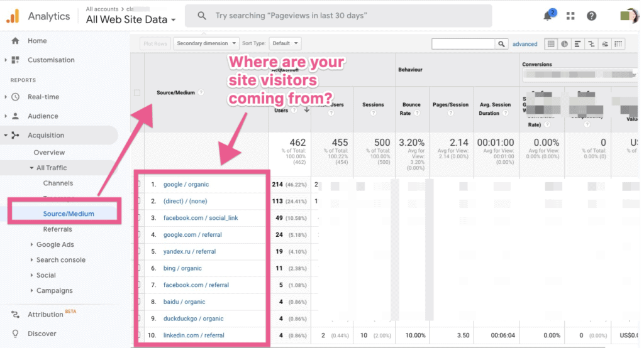Open the Channels report
This screenshot has width=644, height=348.
[x=58, y=183]
